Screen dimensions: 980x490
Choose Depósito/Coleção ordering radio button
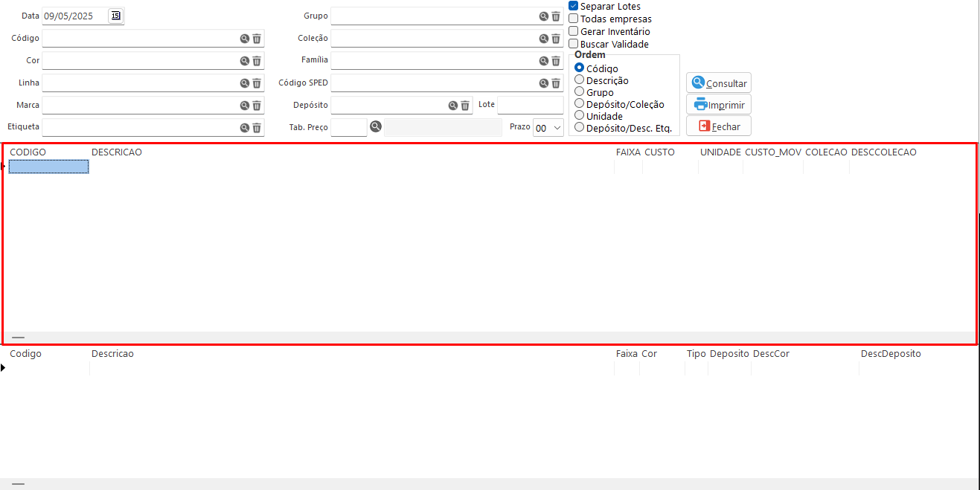[x=580, y=104]
